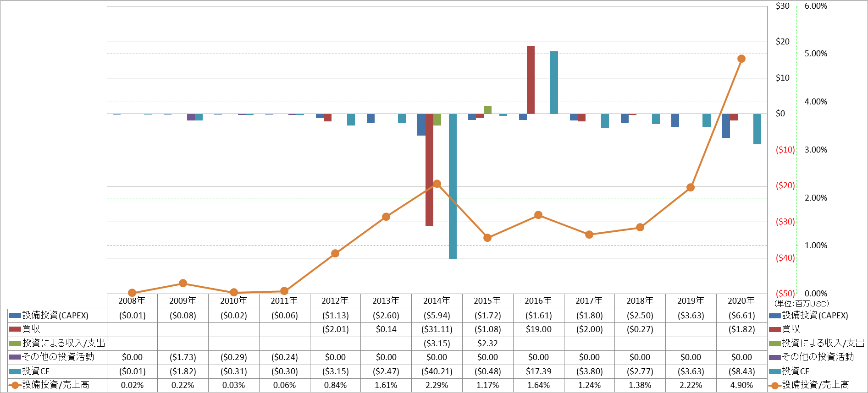Select 投資による収入/支出 in the right-side legend
Image resolution: width=868 pixels, height=393 pixels.
point(817,343)
